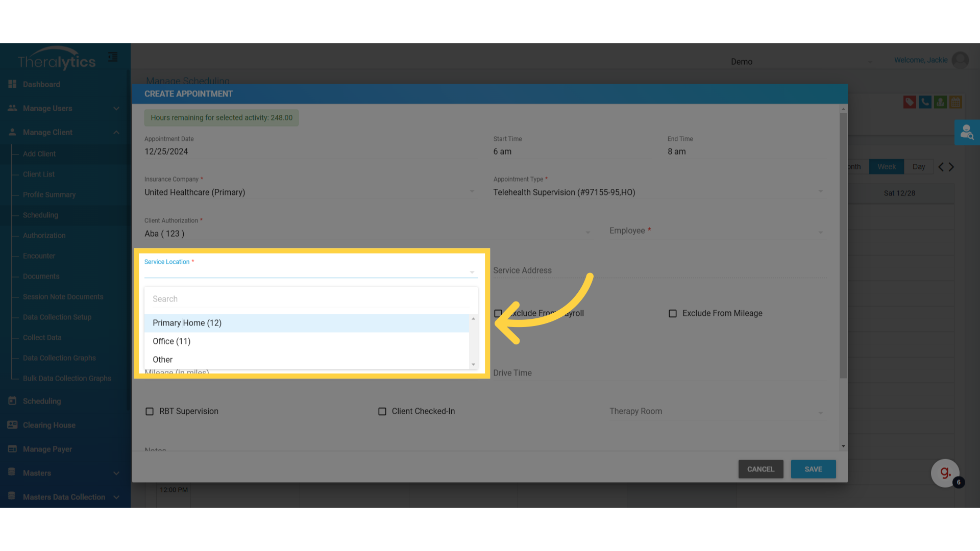Image resolution: width=980 pixels, height=551 pixels.
Task: Enable the RBT Supervision checkbox
Action: (x=150, y=411)
